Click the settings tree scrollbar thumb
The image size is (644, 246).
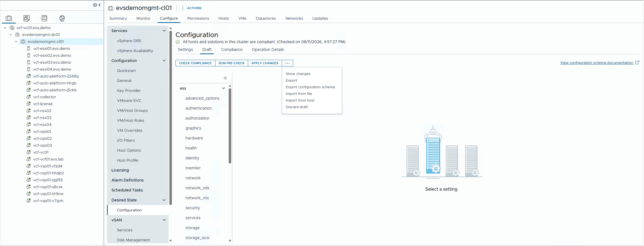click(230, 126)
